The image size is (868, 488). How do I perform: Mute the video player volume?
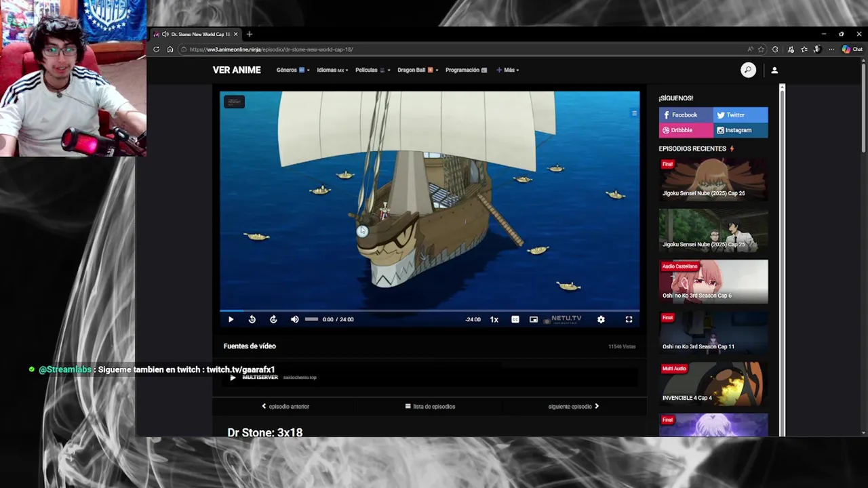(x=294, y=319)
